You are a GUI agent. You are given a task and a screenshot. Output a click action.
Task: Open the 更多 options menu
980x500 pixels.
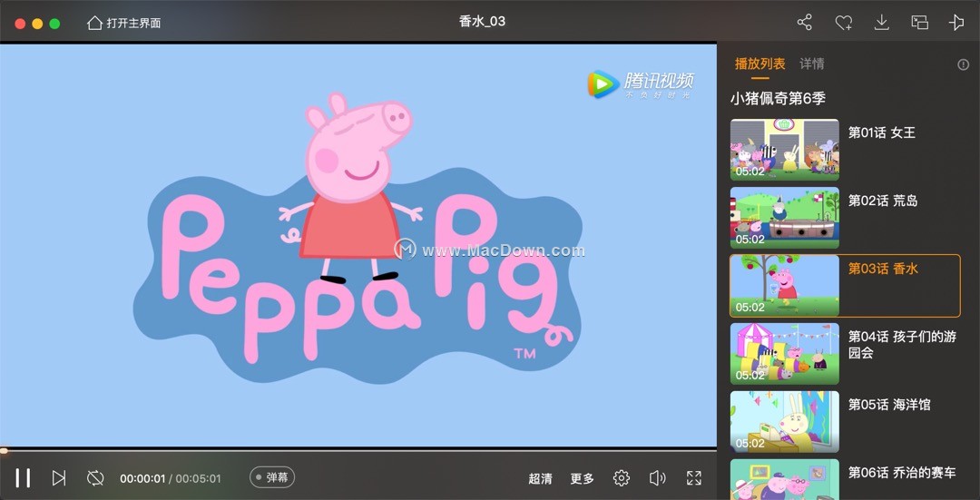point(582,479)
